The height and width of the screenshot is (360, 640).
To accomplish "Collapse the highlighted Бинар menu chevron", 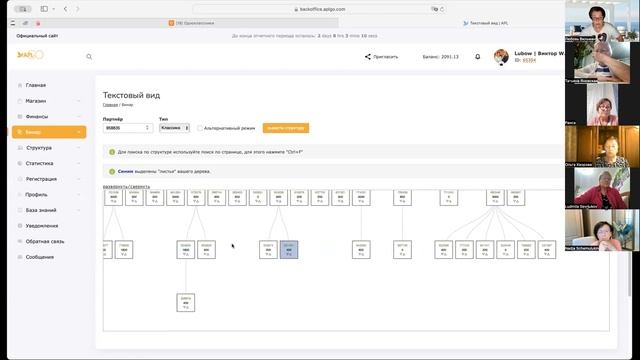I will coord(78,132).
